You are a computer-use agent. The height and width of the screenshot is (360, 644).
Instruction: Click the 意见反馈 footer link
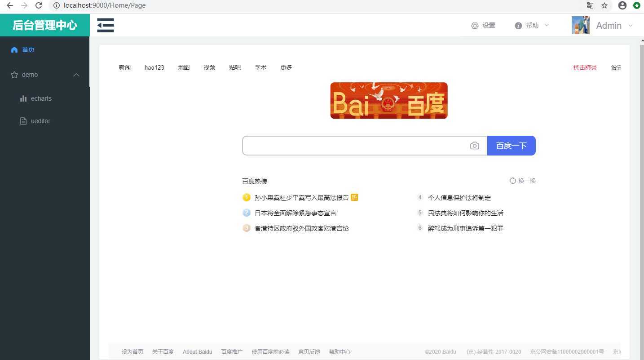click(x=309, y=352)
